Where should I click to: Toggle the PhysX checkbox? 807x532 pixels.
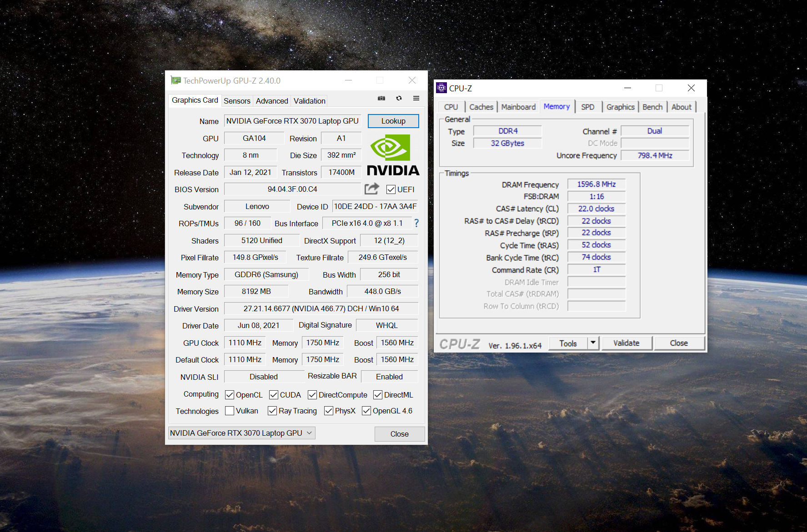(x=329, y=411)
